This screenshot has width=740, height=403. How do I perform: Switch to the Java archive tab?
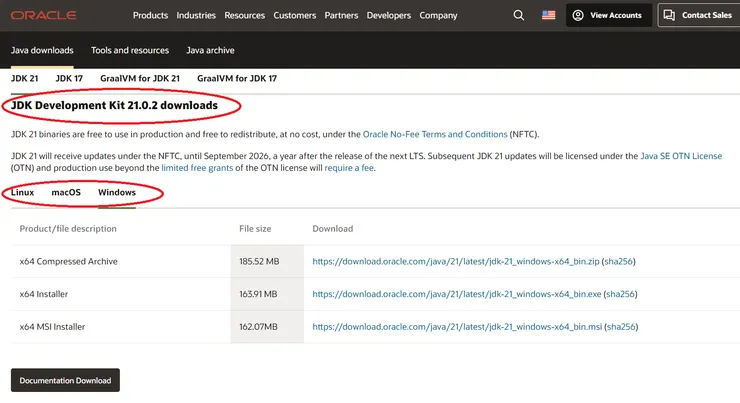click(x=209, y=50)
